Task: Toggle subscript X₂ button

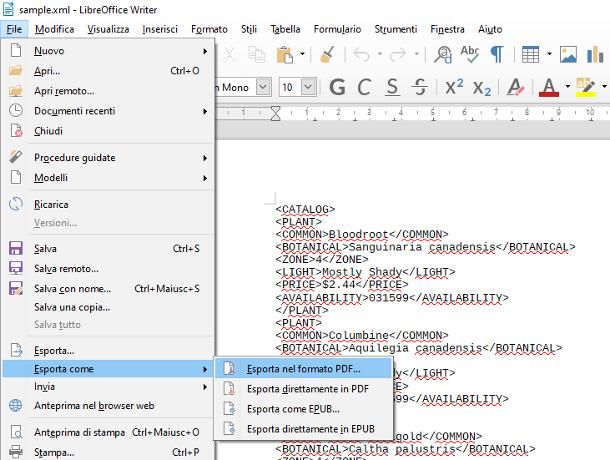Action: coord(482,88)
